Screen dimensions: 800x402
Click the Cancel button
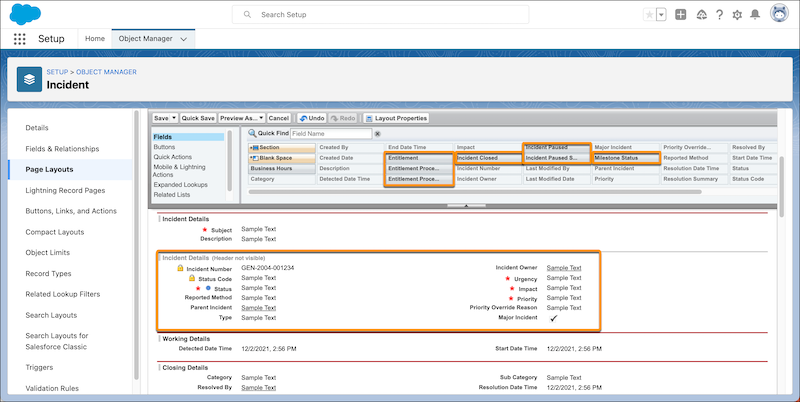pyautogui.click(x=279, y=118)
